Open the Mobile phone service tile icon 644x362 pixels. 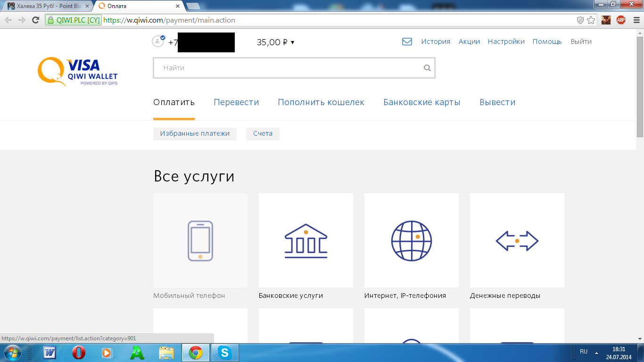tap(200, 240)
